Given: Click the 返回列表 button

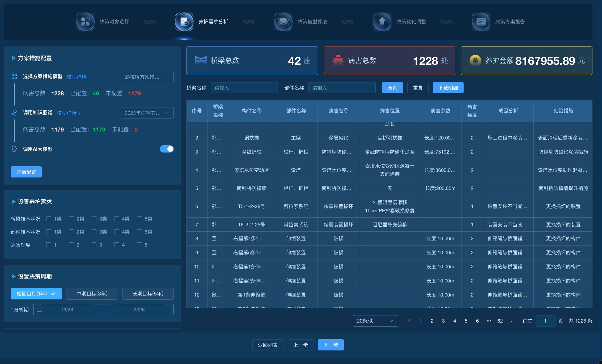Looking at the screenshot, I should (x=268, y=345).
